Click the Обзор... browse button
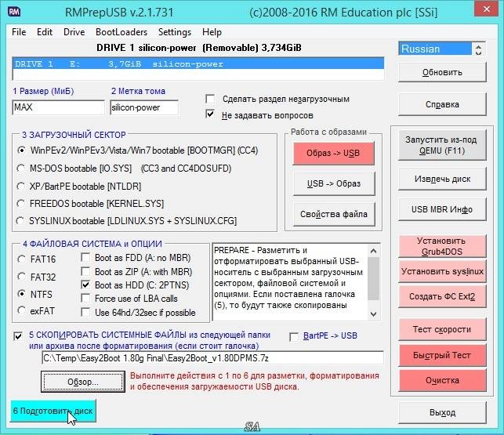Screen dimensions: 504x435 click(83, 382)
